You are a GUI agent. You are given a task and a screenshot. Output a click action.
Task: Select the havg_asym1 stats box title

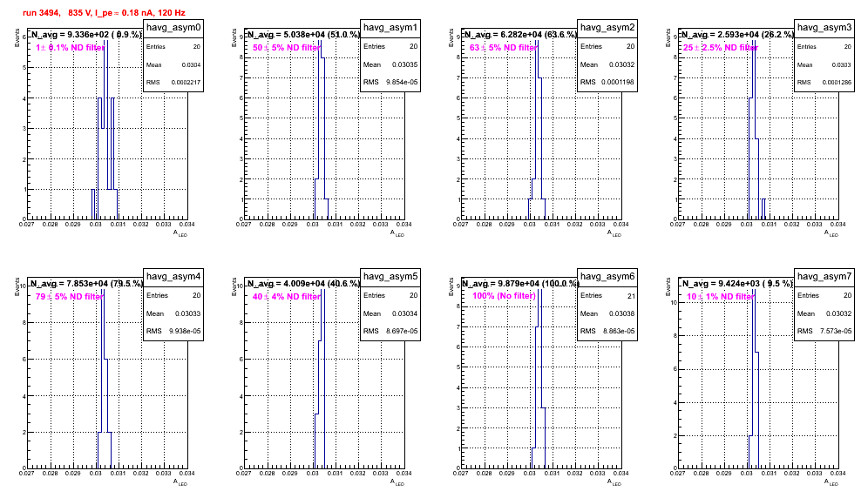coord(390,27)
